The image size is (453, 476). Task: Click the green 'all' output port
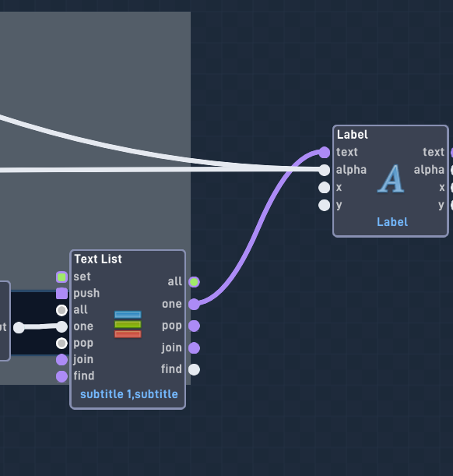pyautogui.click(x=194, y=282)
